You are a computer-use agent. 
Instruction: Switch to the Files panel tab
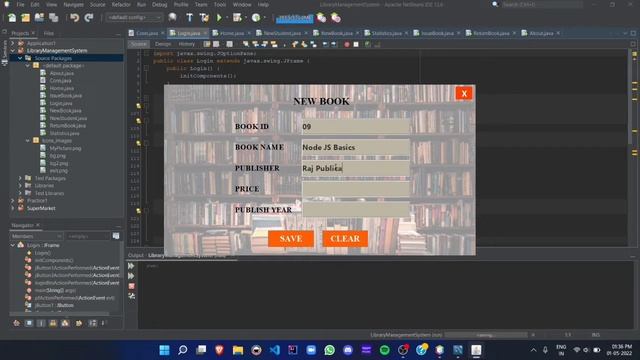(49, 33)
